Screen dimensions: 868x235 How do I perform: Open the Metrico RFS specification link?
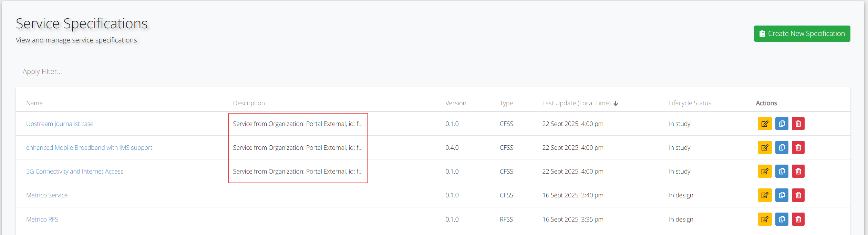[x=42, y=219]
